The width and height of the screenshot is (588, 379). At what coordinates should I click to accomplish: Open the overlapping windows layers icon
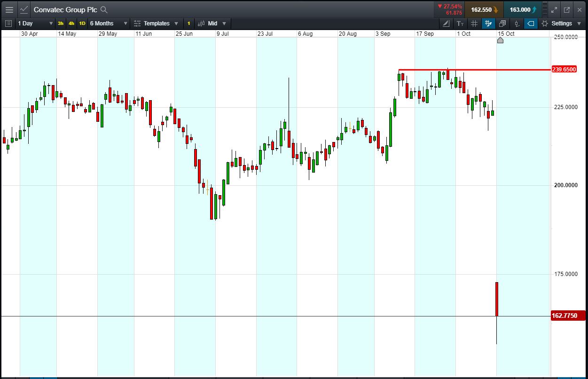click(x=502, y=24)
